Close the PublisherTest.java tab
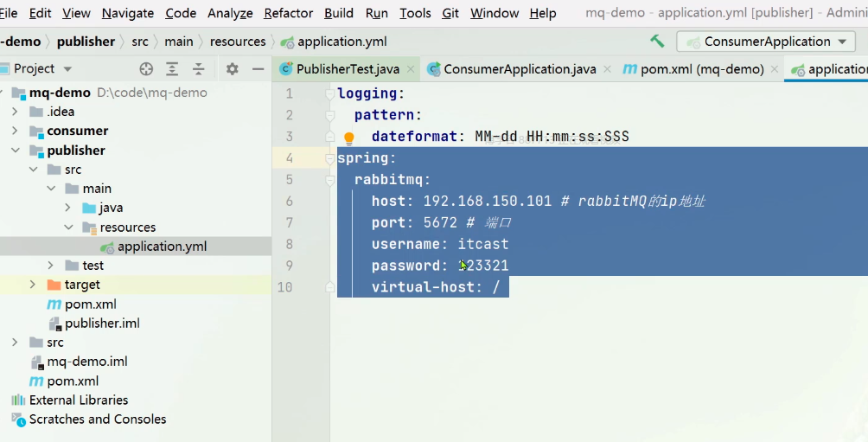This screenshot has height=442, width=868. coord(411,69)
